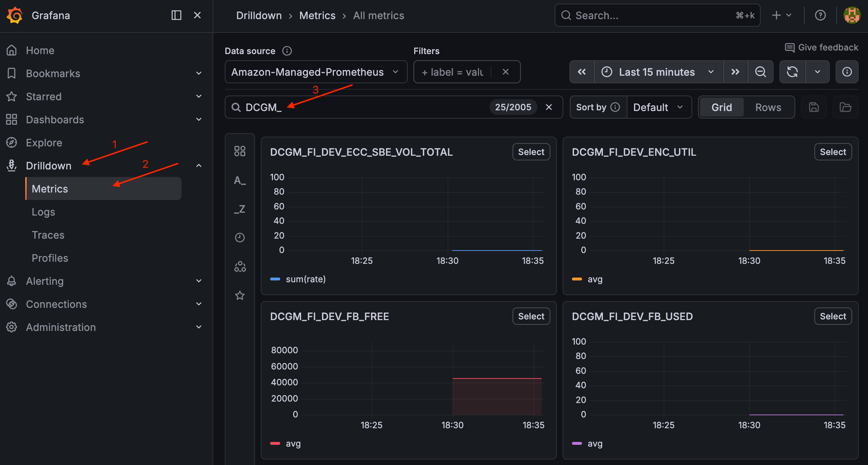Expand the Connections section chevron
The height and width of the screenshot is (465, 868).
199,304
